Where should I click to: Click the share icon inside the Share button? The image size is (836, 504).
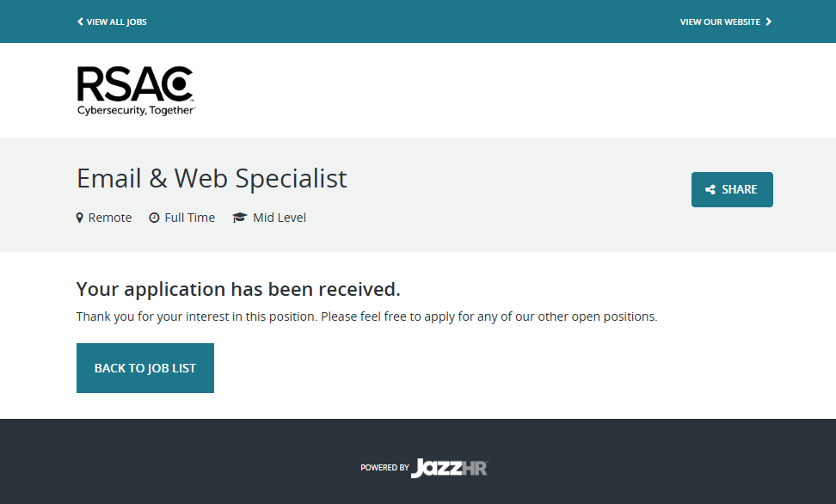[x=710, y=190]
